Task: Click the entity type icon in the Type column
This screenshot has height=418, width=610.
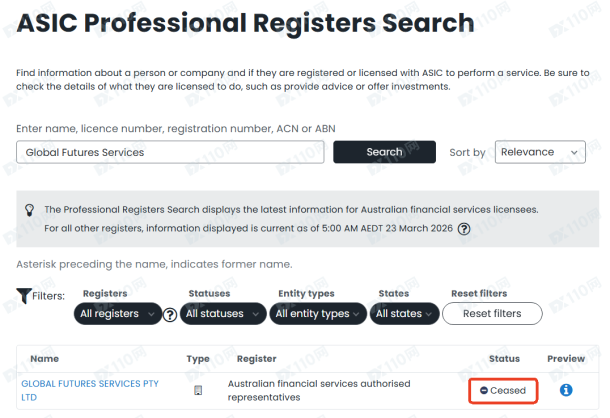Action: [198, 390]
